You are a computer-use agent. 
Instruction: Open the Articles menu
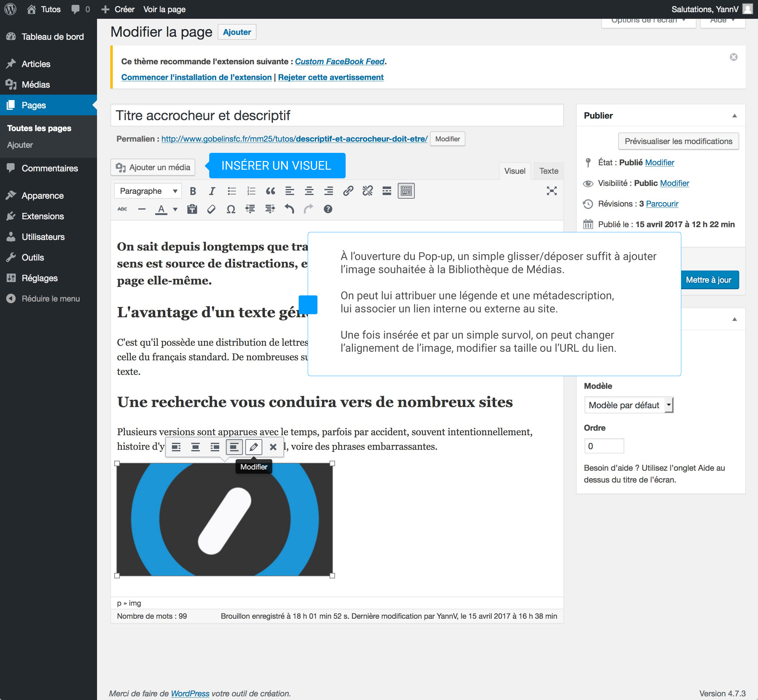point(49,64)
